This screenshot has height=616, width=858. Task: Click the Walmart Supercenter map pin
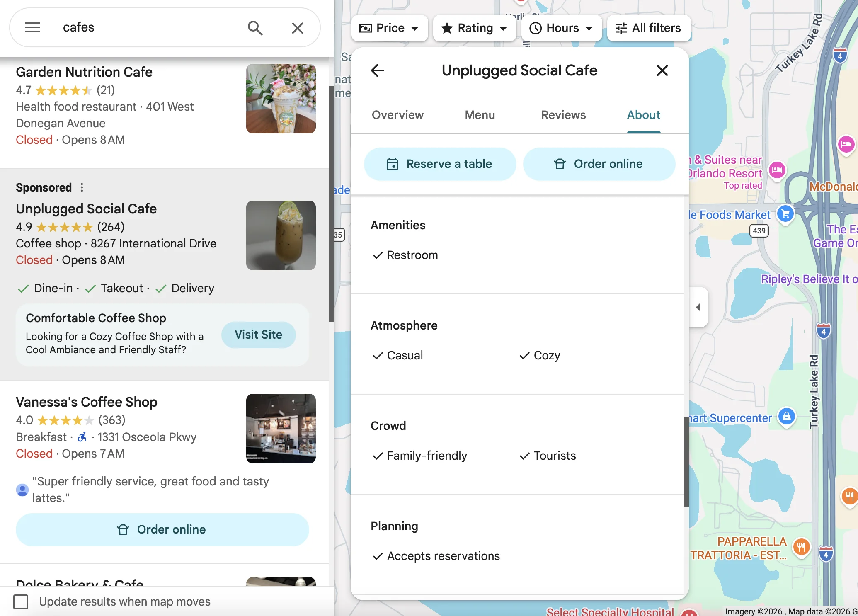[x=786, y=416]
